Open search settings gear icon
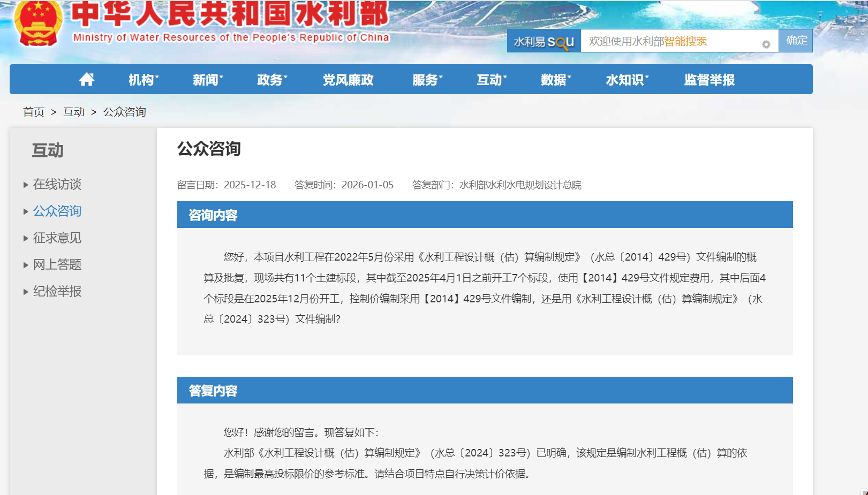Viewport: 868px width, 495px height. click(766, 44)
